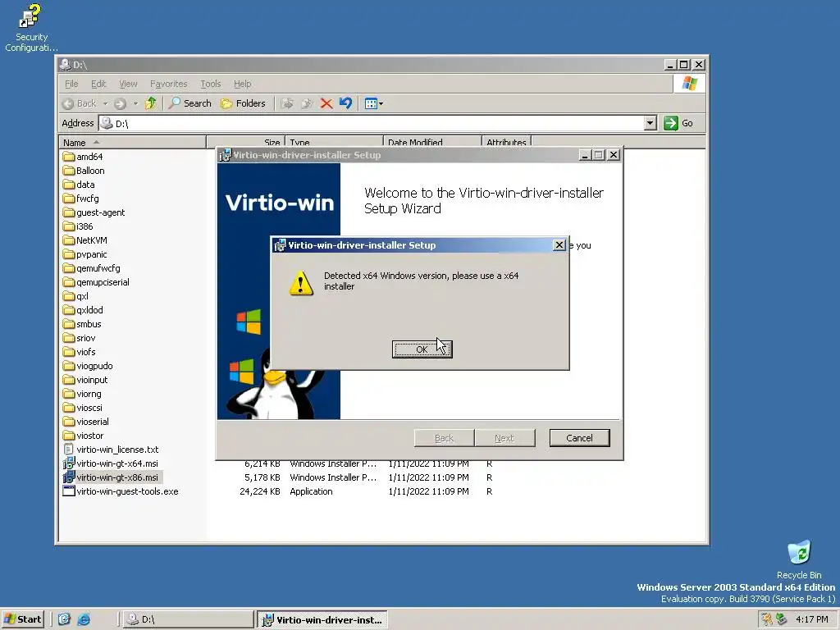840x630 pixels.
Task: Toggle the Folders pane button
Action: (243, 103)
